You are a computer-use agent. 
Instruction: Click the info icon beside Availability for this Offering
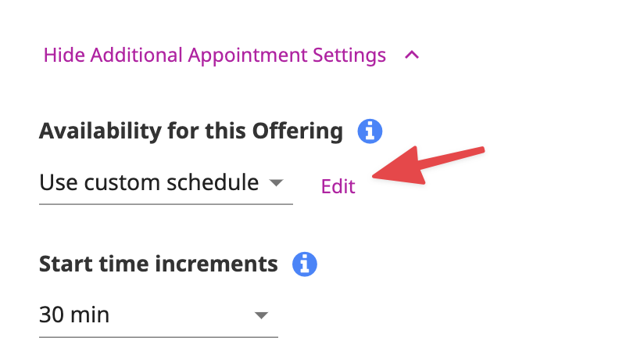(x=370, y=131)
